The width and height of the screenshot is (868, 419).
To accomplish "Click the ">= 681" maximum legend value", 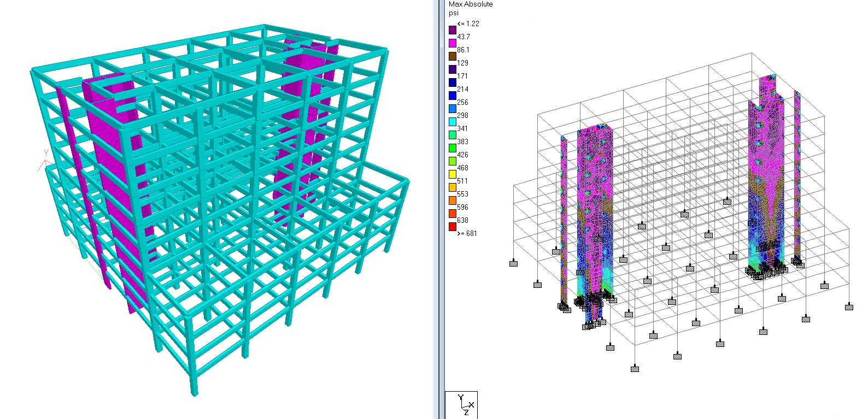I will coord(467,233).
